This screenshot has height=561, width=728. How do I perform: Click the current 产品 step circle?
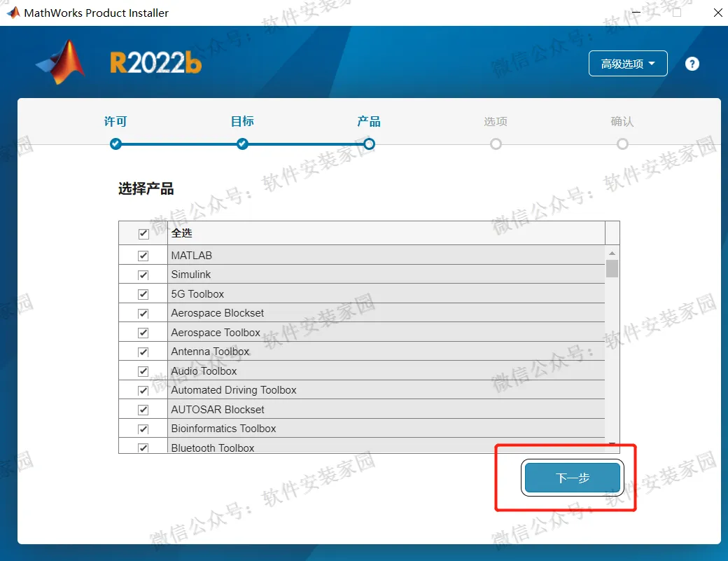click(x=369, y=144)
